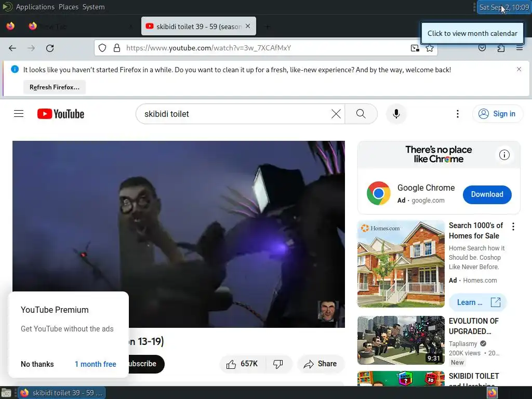
Task: Click the Subscribe button
Action: 147,364
